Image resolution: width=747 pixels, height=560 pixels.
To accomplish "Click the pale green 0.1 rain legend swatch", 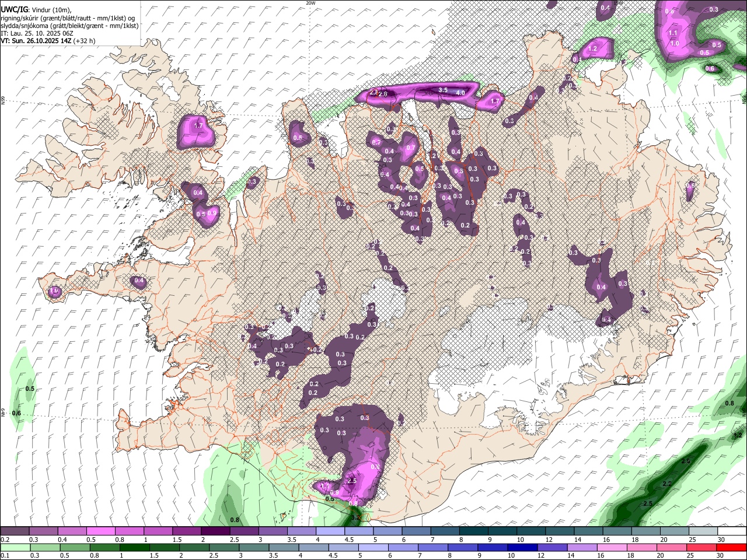I will click(x=15, y=547).
